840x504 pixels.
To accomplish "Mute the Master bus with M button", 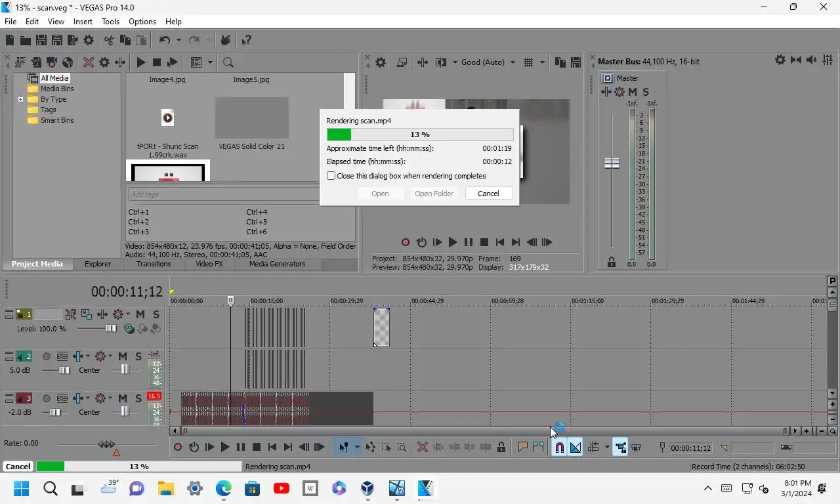I will point(633,92).
